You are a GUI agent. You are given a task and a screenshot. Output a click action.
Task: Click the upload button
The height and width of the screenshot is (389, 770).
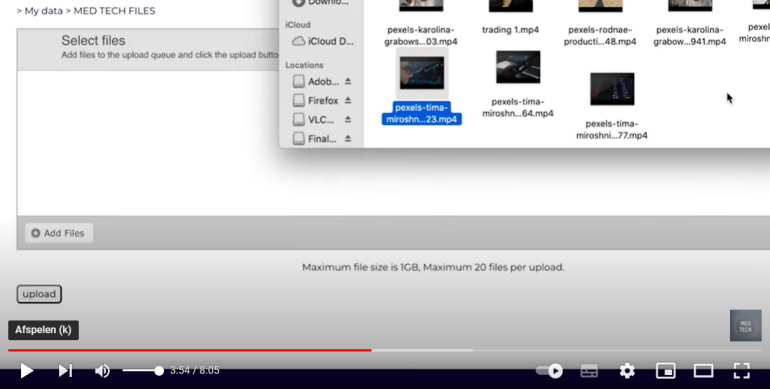click(39, 294)
